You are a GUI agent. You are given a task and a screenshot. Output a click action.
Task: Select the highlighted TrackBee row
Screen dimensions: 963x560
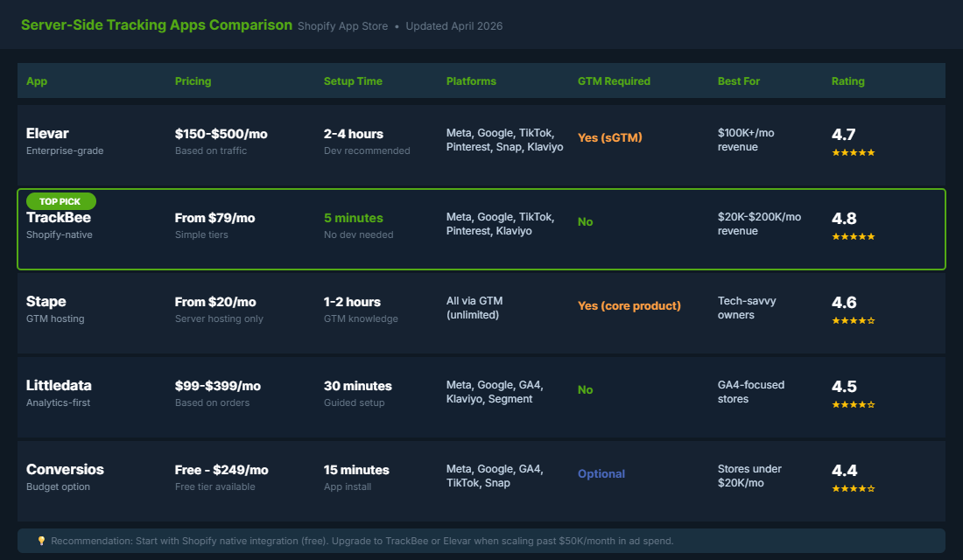click(x=481, y=229)
